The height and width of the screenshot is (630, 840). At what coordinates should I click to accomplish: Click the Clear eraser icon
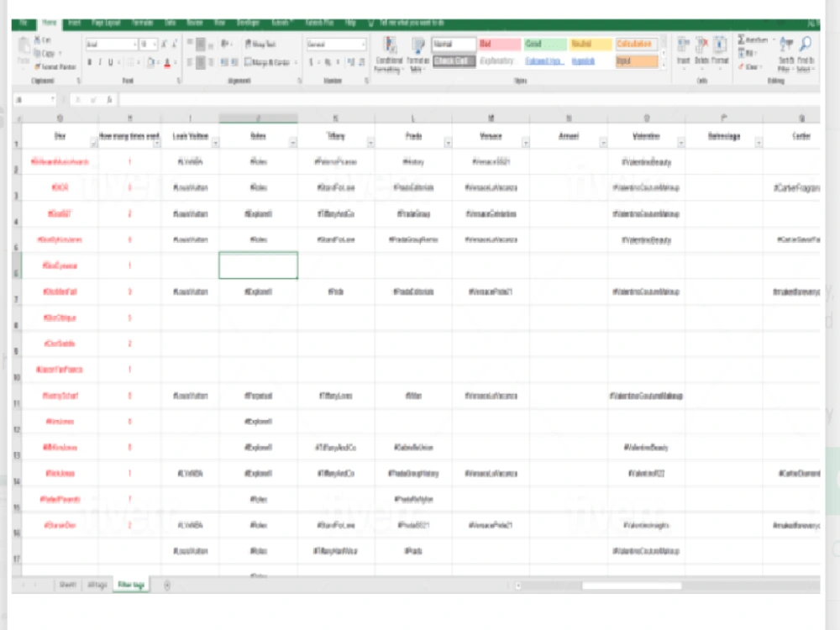tap(742, 66)
